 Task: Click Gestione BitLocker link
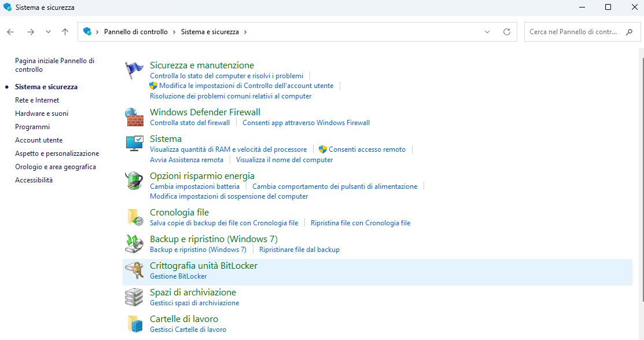(x=178, y=276)
